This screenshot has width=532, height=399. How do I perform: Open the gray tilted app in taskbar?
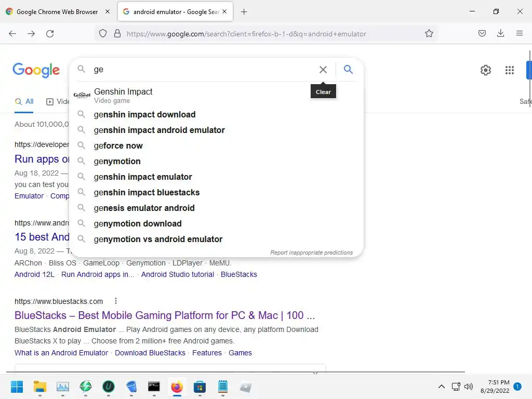[x=245, y=387]
